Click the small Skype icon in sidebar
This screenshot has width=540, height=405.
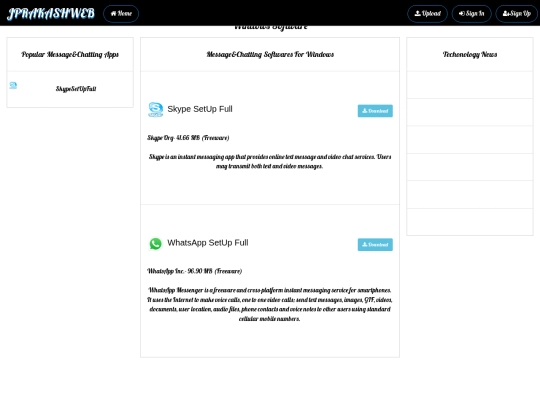pos(13,85)
